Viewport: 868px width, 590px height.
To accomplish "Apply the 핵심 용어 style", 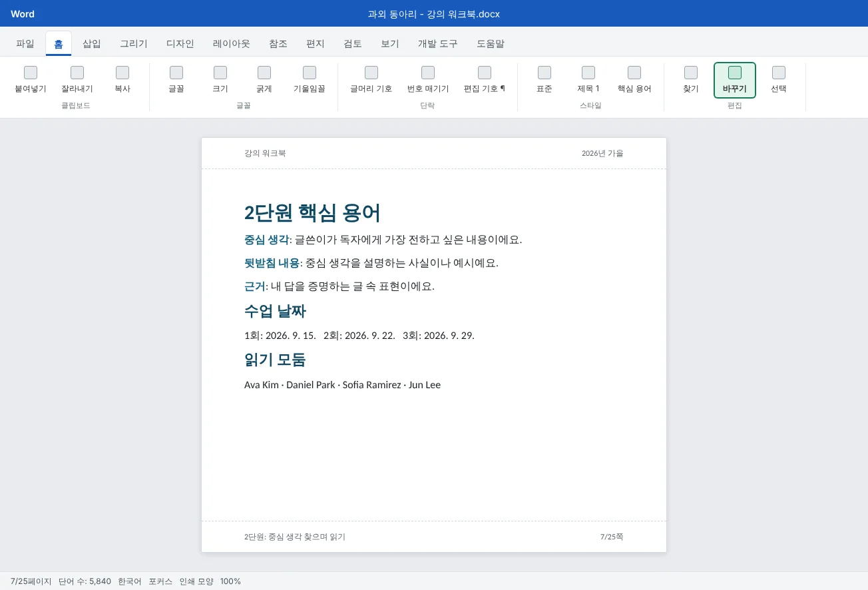I will (634, 80).
